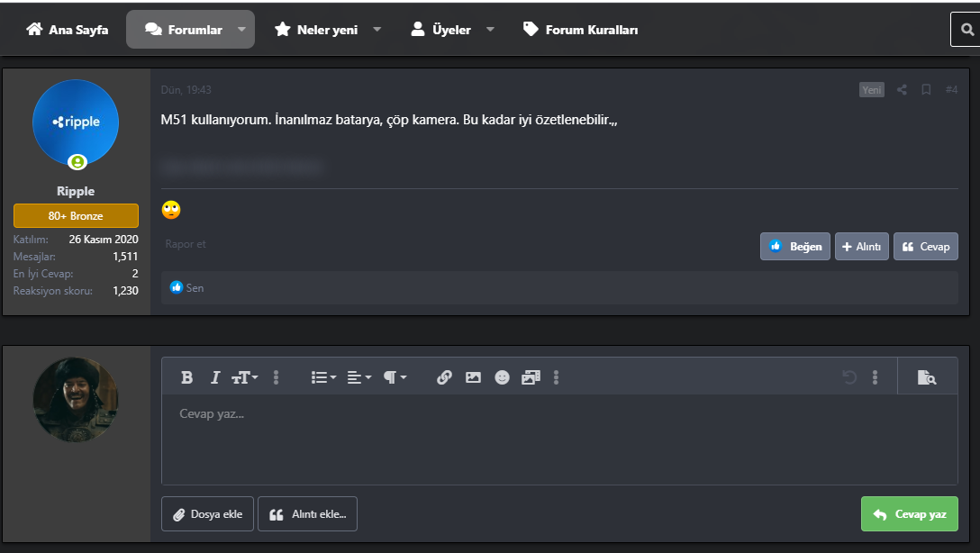Screen dimensions: 980x553
Task: Toggle italic formatting in editor
Action: (x=215, y=377)
